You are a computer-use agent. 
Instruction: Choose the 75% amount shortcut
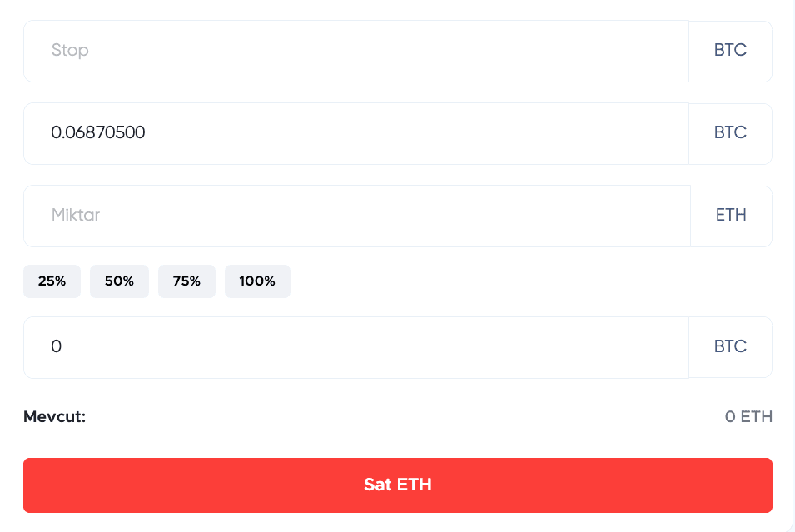186,281
